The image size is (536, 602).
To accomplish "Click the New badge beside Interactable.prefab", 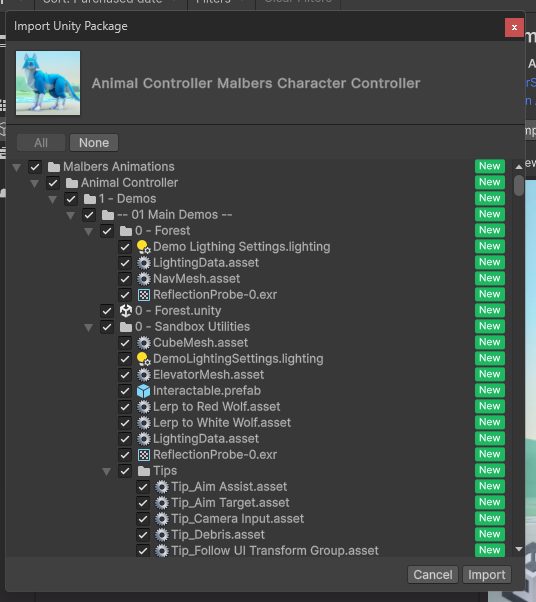I will click(490, 390).
